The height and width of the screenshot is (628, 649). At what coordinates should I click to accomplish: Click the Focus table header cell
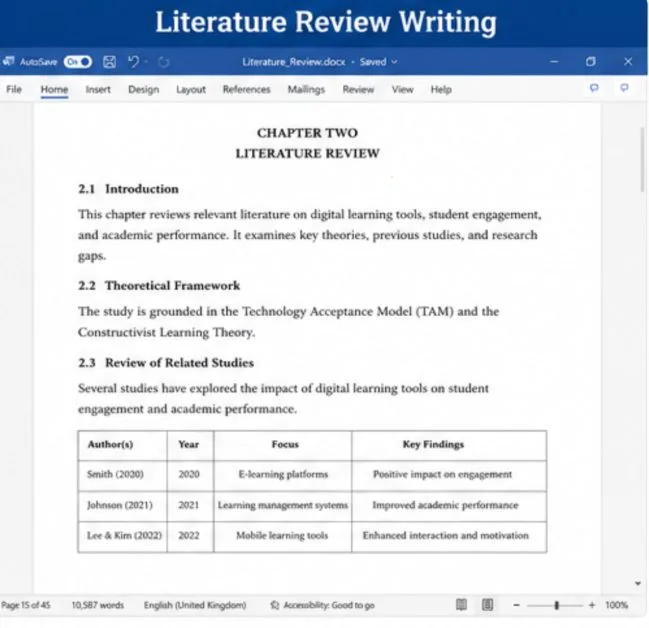[x=283, y=445]
